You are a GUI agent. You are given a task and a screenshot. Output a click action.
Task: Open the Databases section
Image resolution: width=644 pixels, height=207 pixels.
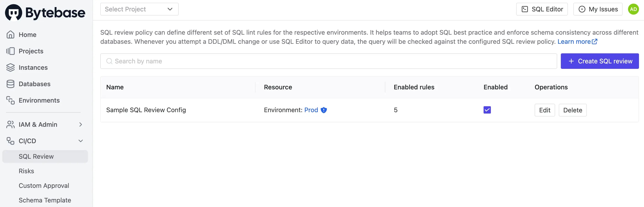click(34, 84)
